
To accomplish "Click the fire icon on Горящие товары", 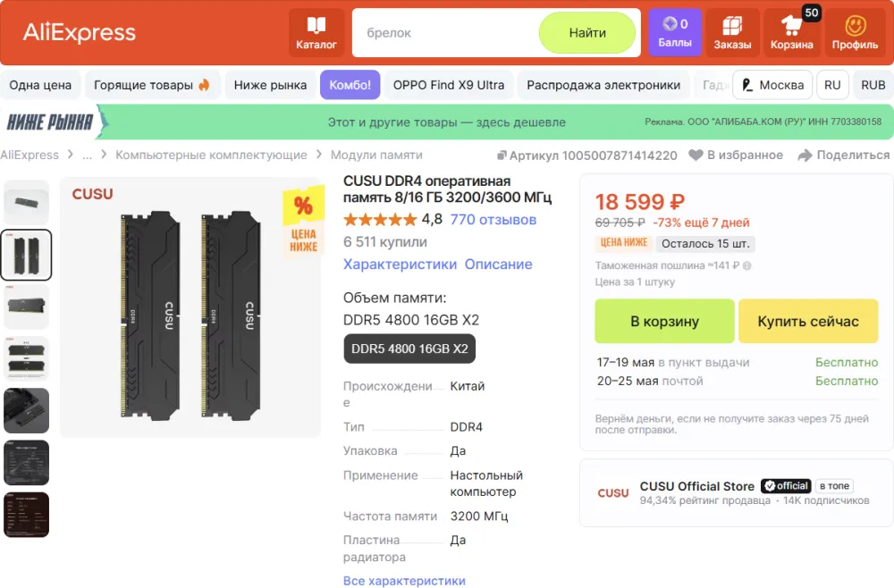I will point(204,85).
